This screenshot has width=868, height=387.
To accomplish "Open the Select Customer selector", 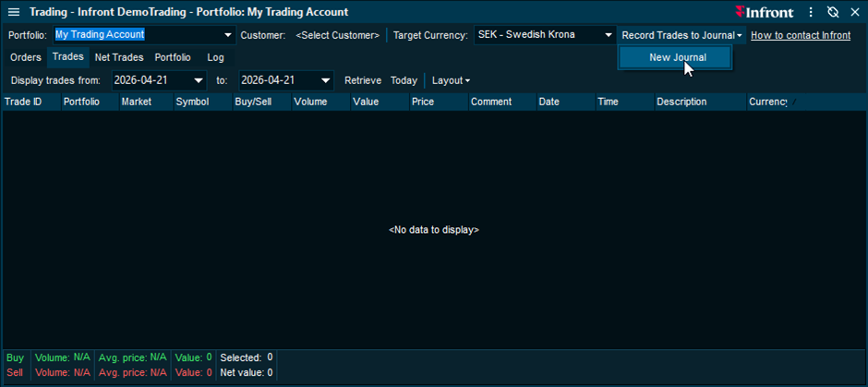I will (338, 35).
